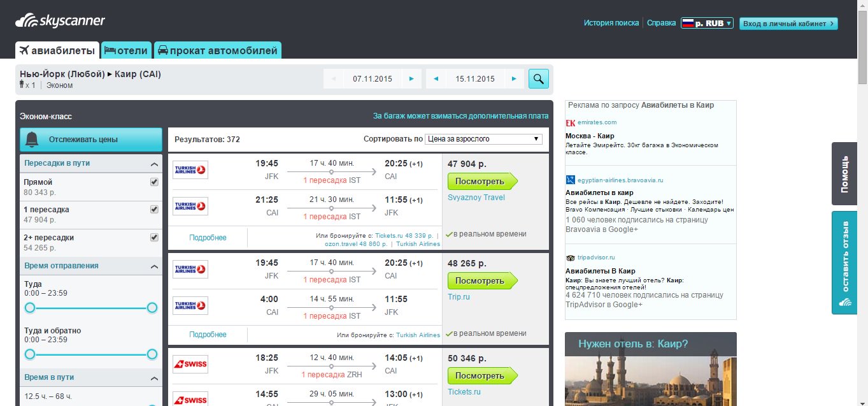Move the 15.11.2015 return date back one day
The height and width of the screenshot is (406, 868).
436,79
